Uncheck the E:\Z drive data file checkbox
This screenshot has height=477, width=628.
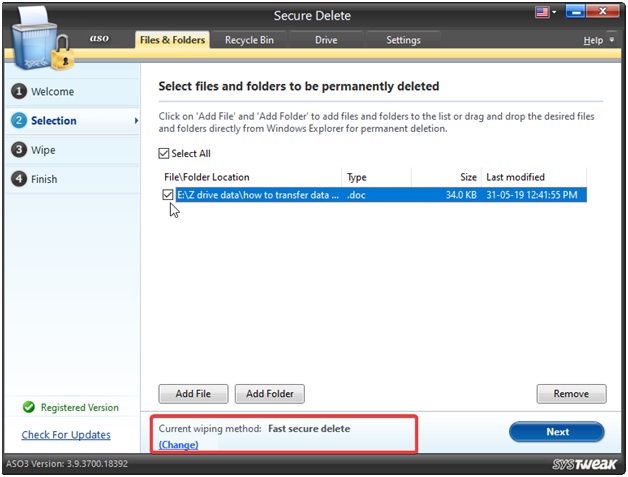167,195
